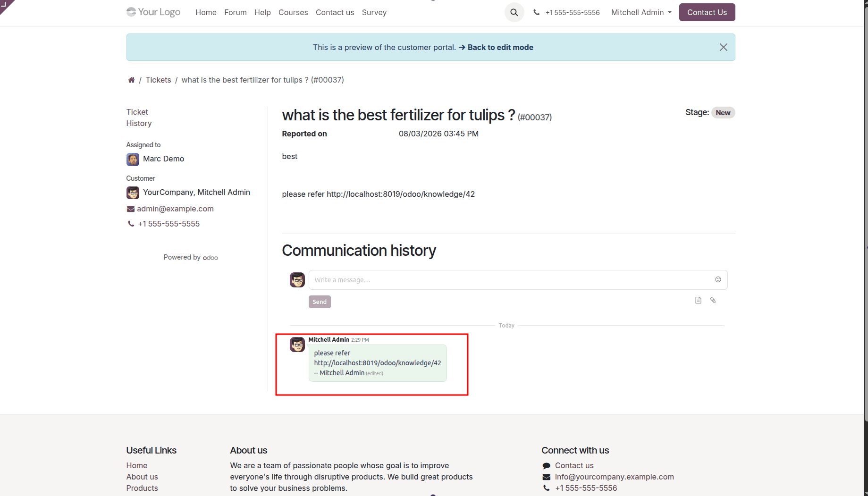The height and width of the screenshot is (496, 868).
Task: Click the Back to edit mode link
Action: [496, 47]
